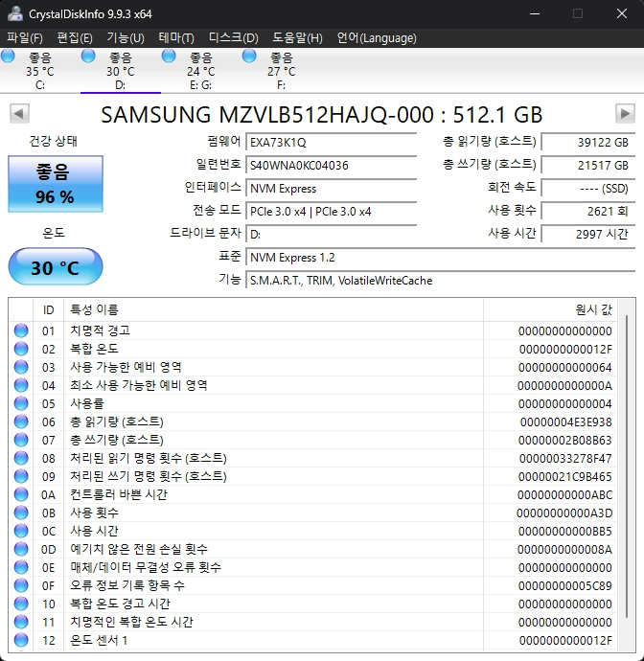644x661 pixels.
Task: Click the status orb for attribute 0D
Action: tap(21, 549)
